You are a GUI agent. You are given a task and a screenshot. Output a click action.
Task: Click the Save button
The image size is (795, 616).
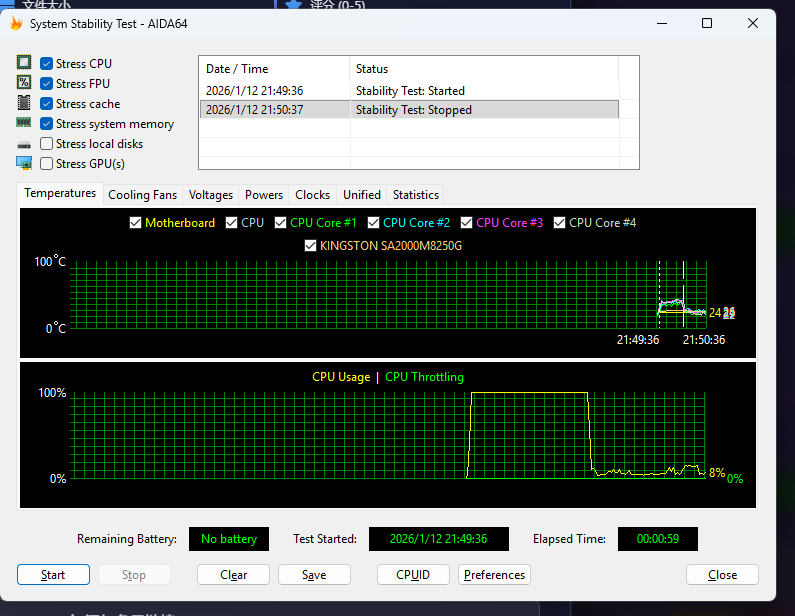point(314,574)
